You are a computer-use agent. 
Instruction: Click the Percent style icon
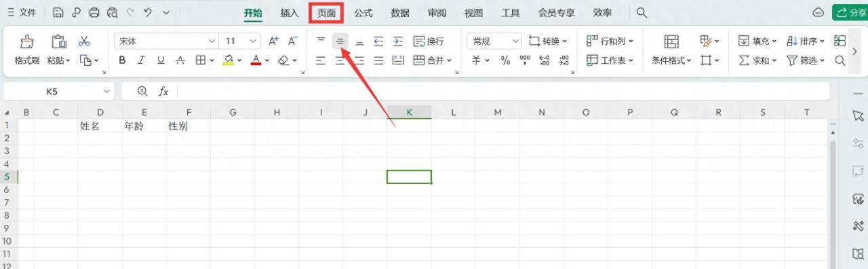point(505,60)
